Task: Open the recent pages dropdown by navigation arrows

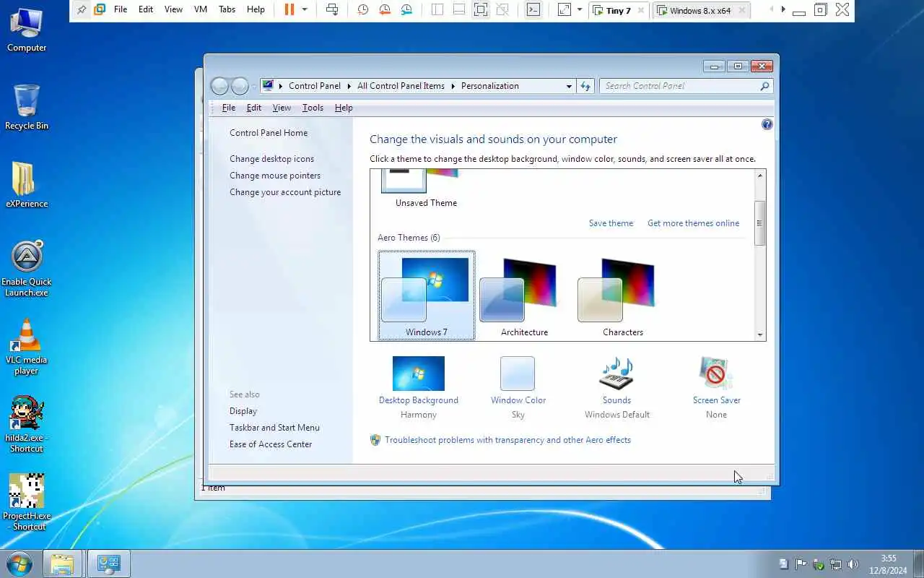Action: coord(254,86)
